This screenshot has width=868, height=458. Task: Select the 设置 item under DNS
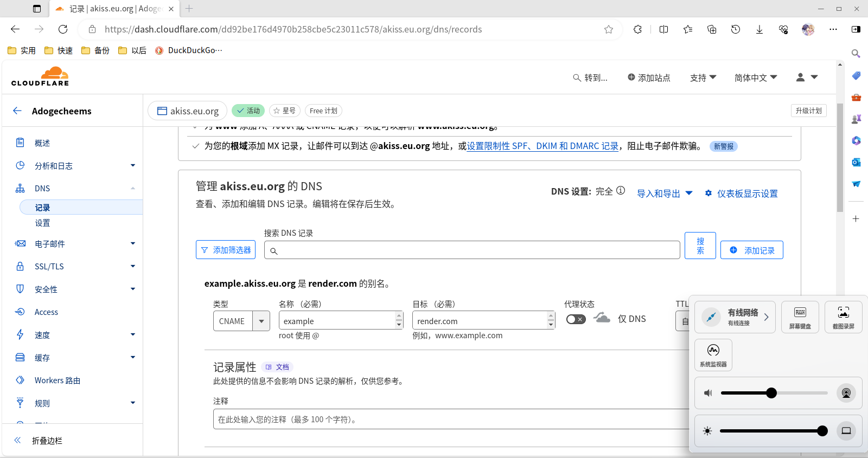42,223
